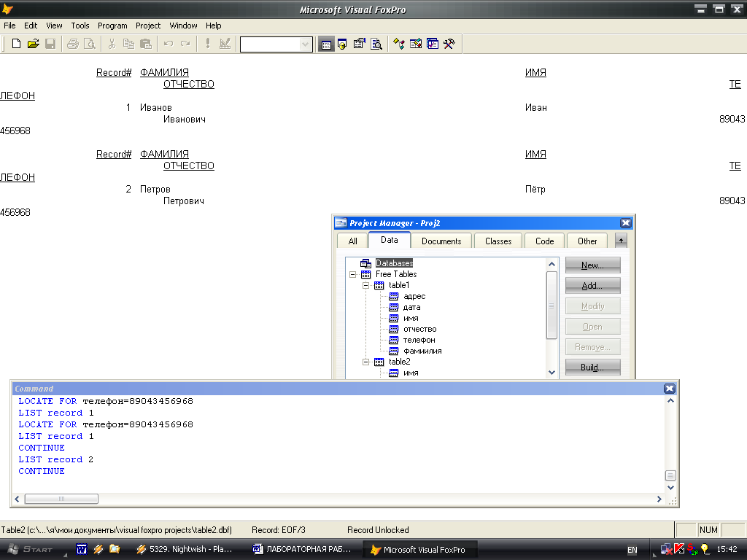Click the Undo arrow icon
The height and width of the screenshot is (560, 747).
point(169,44)
